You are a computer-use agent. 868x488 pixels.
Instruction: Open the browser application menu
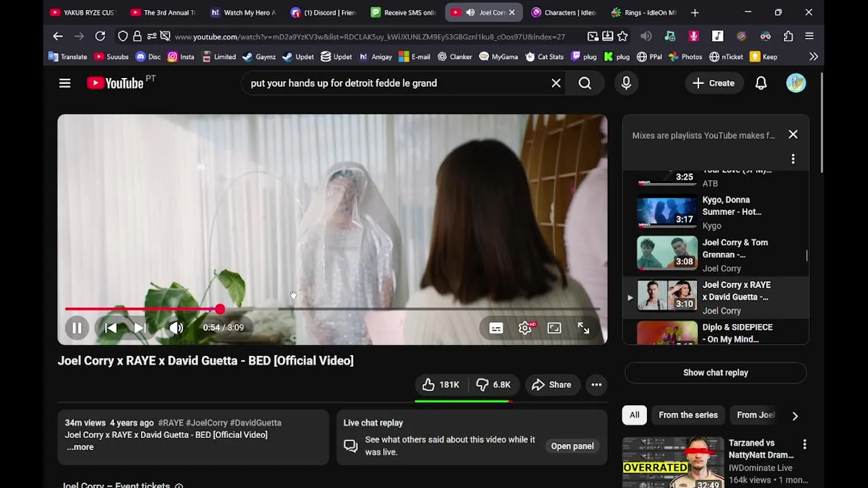pyautogui.click(x=809, y=37)
